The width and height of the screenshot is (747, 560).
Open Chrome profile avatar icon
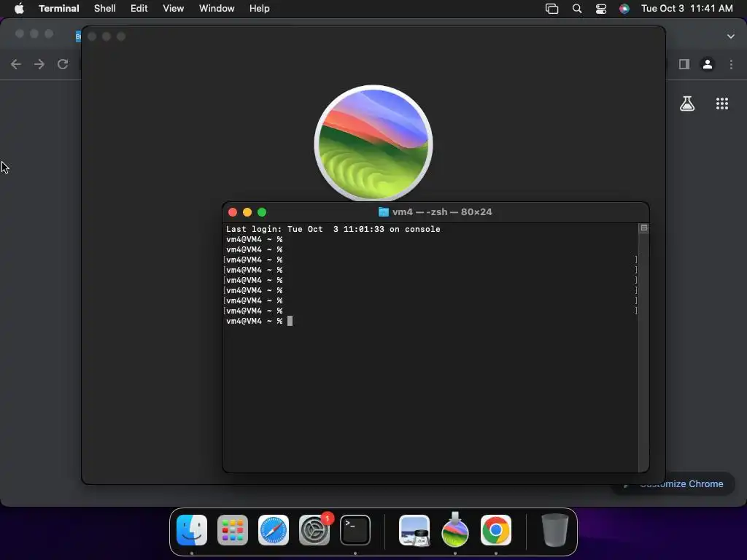click(708, 64)
